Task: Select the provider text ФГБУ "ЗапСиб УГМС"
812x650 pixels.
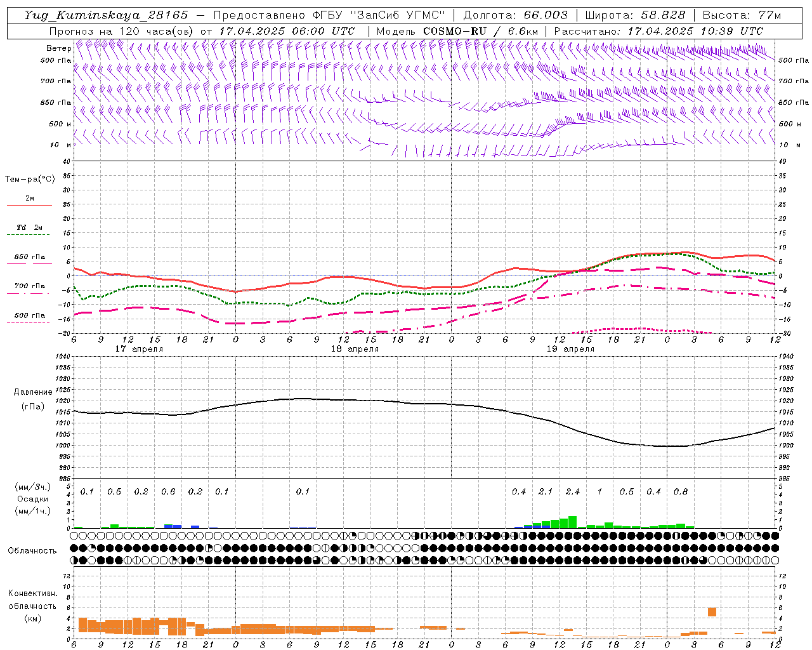Action: (379, 15)
